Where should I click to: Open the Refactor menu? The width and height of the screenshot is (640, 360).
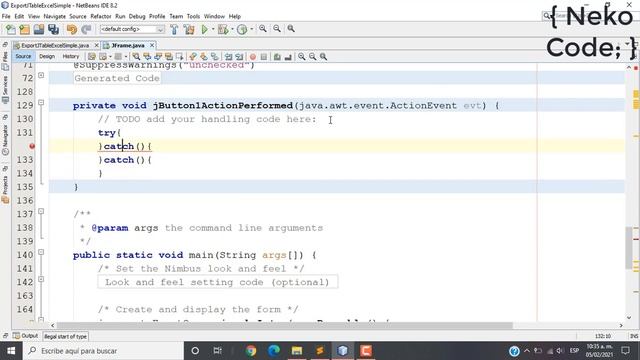(x=101, y=16)
